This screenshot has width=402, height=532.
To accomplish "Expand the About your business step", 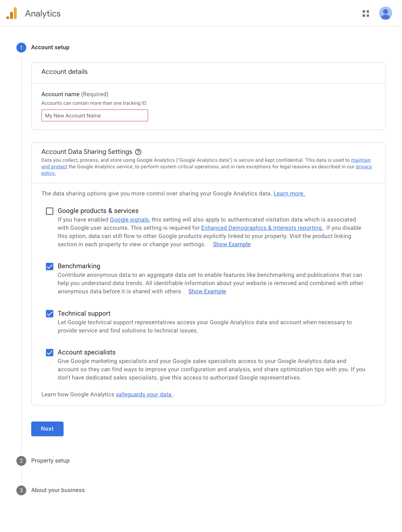I will click(x=58, y=490).
